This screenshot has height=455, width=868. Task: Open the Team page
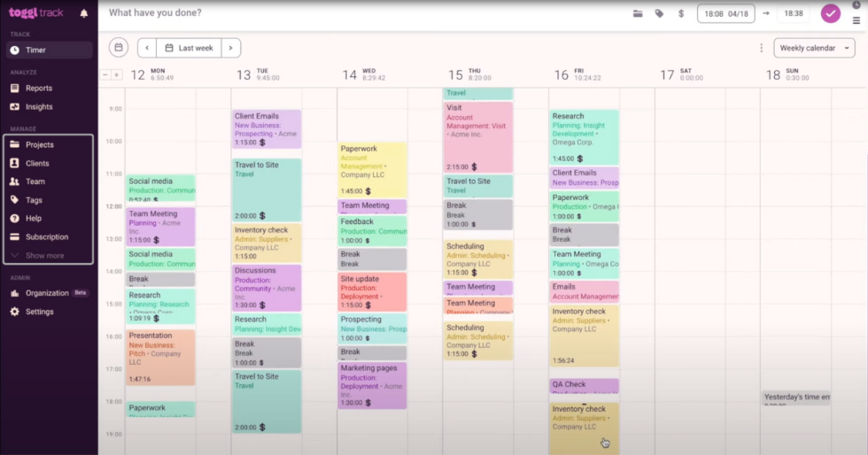[x=35, y=181]
